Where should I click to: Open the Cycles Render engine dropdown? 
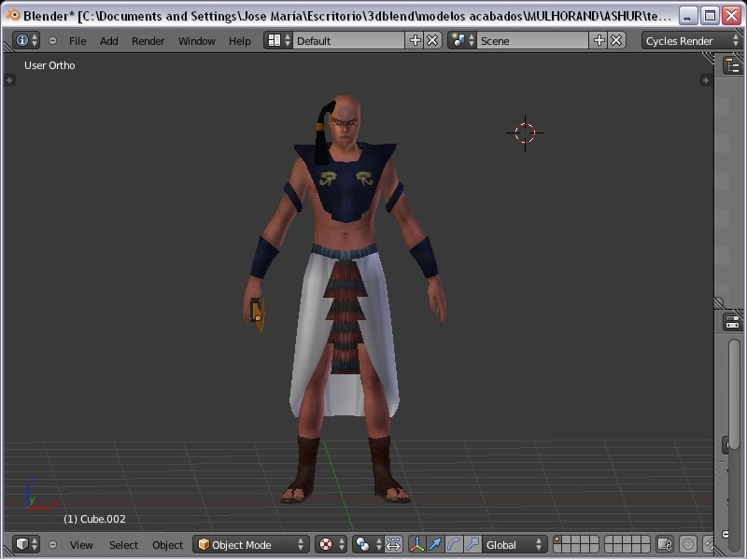692,40
